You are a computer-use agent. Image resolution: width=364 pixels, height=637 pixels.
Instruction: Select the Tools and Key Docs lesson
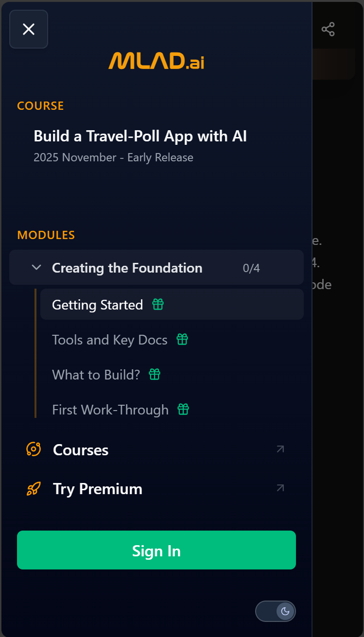(110, 339)
